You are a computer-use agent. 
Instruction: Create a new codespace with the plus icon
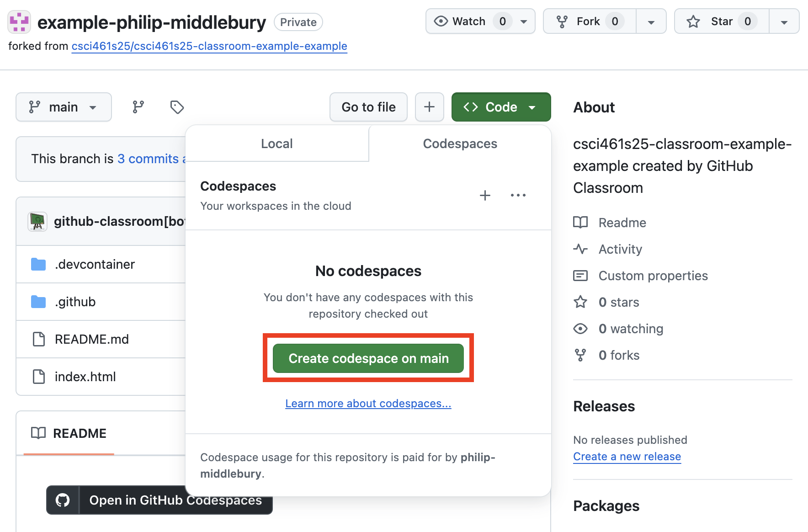[485, 196]
